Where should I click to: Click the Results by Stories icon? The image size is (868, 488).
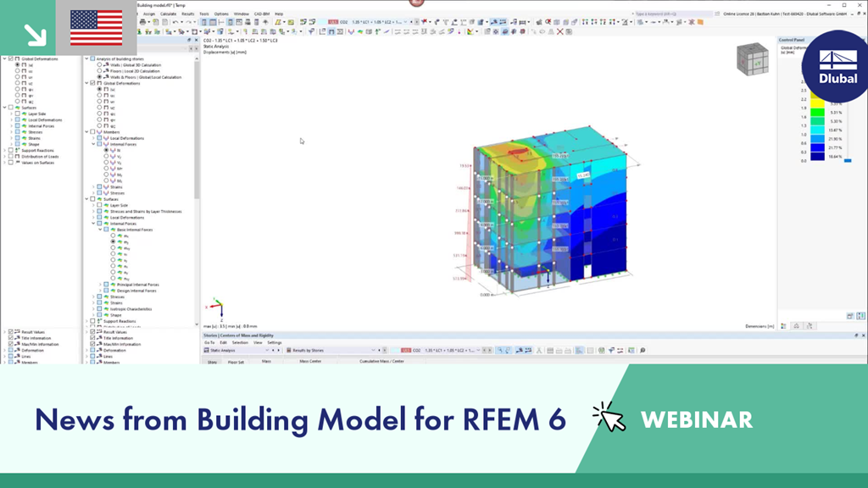(x=291, y=351)
